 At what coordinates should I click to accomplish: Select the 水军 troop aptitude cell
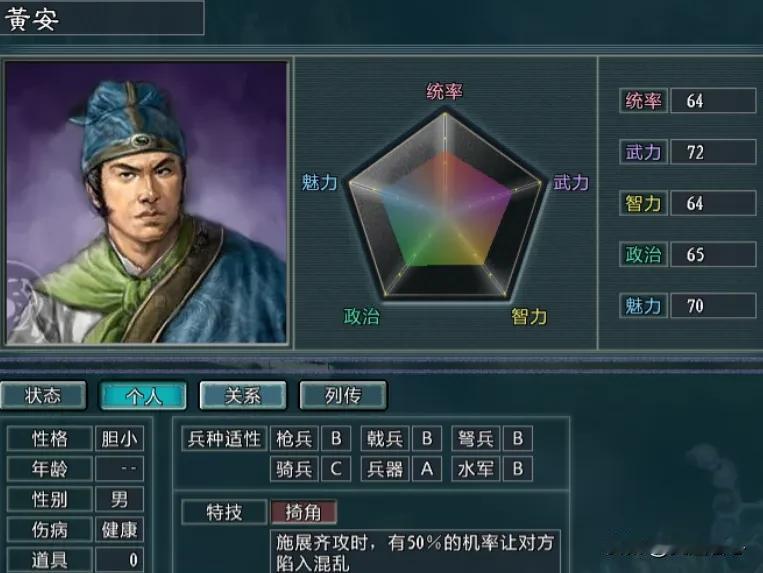[x=475, y=469]
